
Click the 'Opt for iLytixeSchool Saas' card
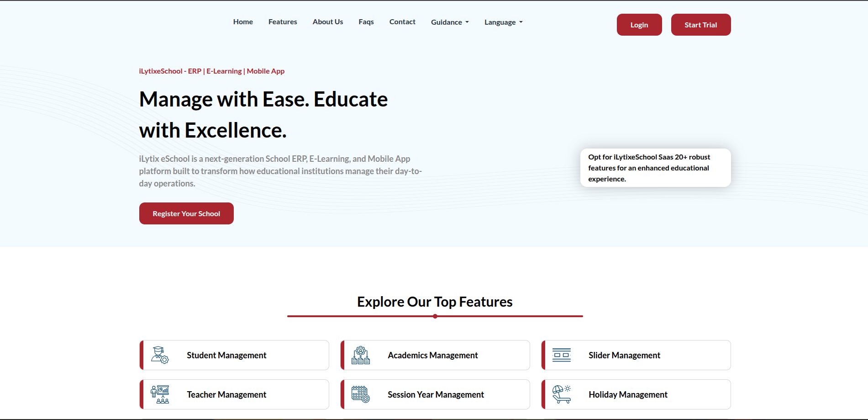(x=656, y=168)
